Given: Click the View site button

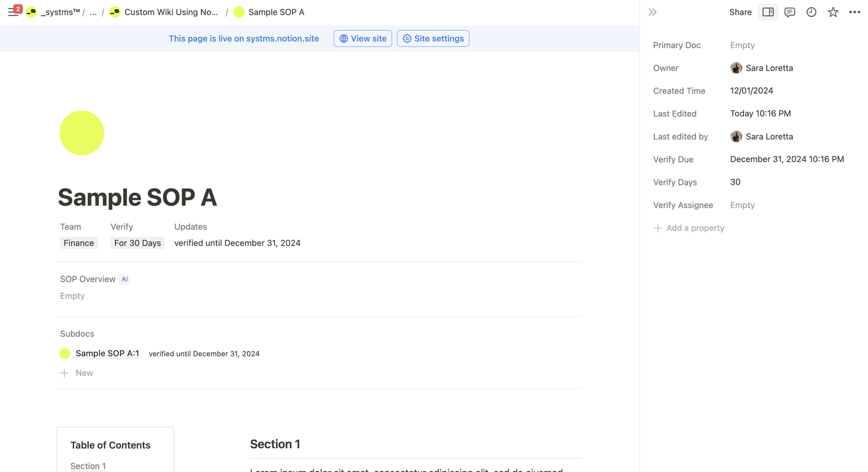Looking at the screenshot, I should click(x=362, y=39).
